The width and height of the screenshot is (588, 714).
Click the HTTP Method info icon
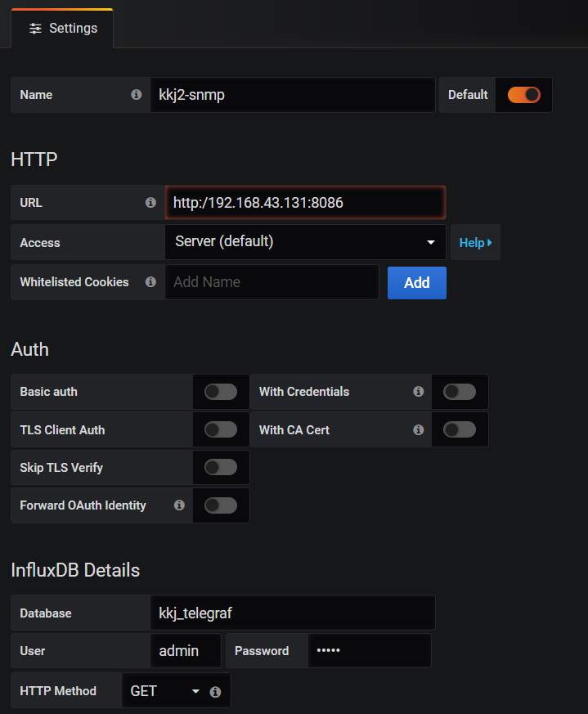(215, 692)
